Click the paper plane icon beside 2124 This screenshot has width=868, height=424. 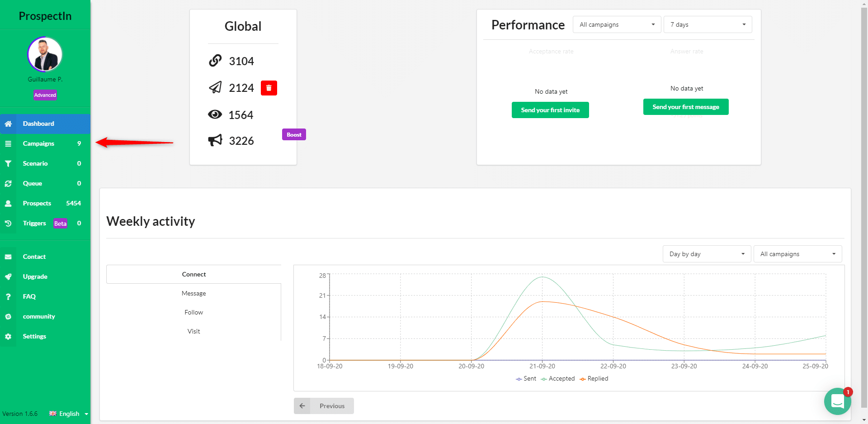[215, 87]
